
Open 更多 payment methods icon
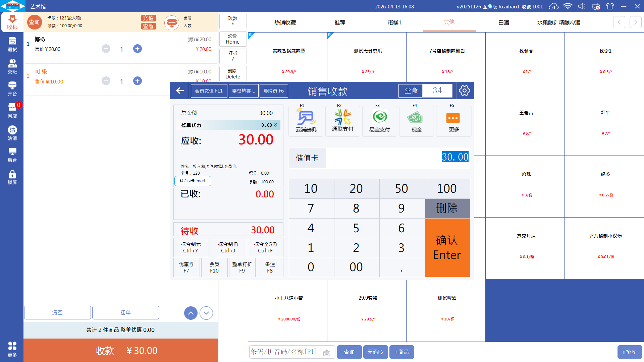coord(453,121)
